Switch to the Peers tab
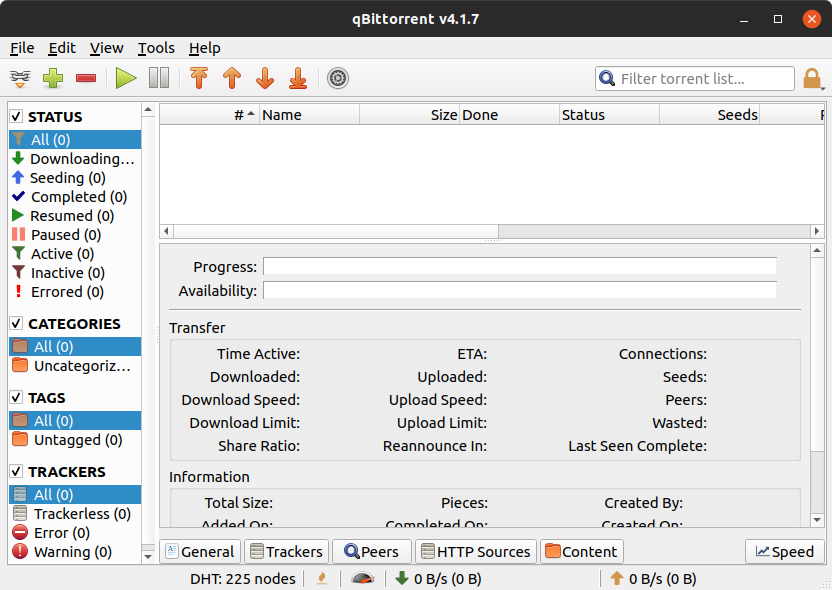Screen dimensions: 832x590 pos(372,552)
